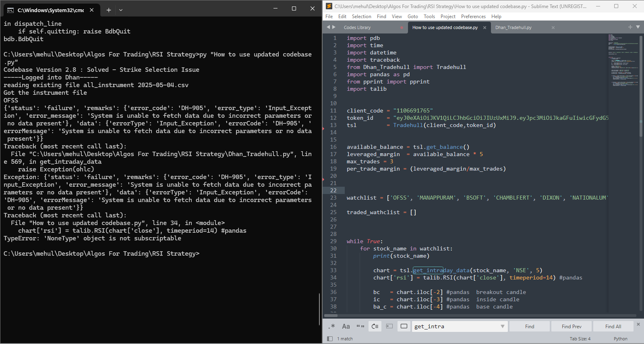The image size is (644, 344).
Task: Toggle whole word matching in find bar
Action: click(x=360, y=326)
